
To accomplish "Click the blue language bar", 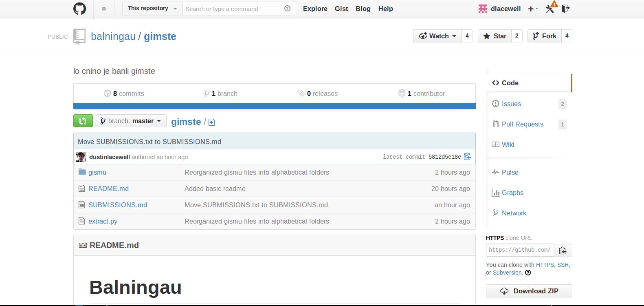I will pos(275,106).
